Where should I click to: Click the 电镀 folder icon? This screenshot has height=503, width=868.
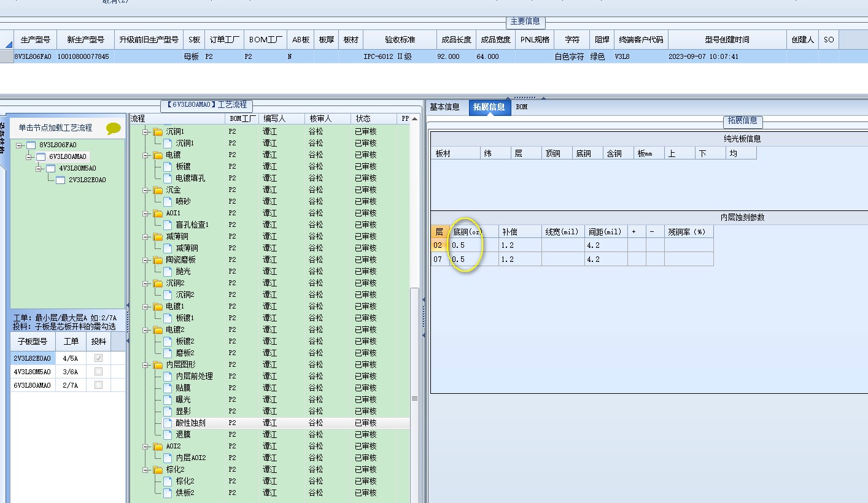[x=158, y=155]
